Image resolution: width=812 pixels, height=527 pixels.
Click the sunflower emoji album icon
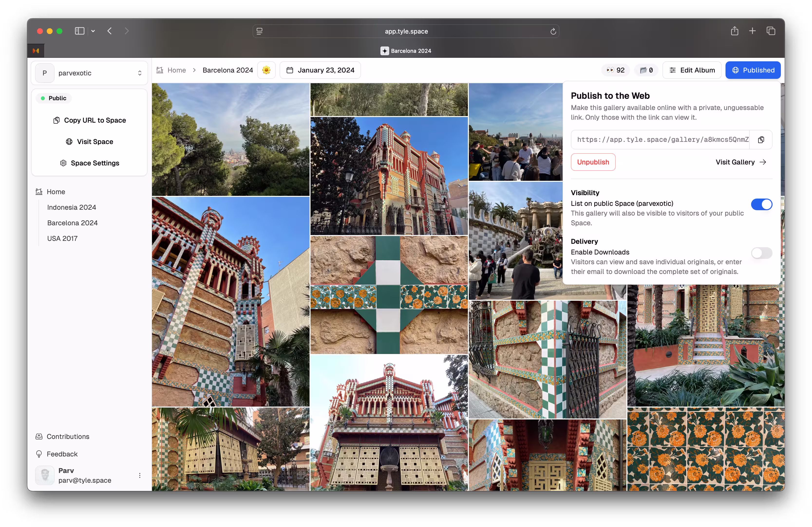pyautogui.click(x=266, y=70)
